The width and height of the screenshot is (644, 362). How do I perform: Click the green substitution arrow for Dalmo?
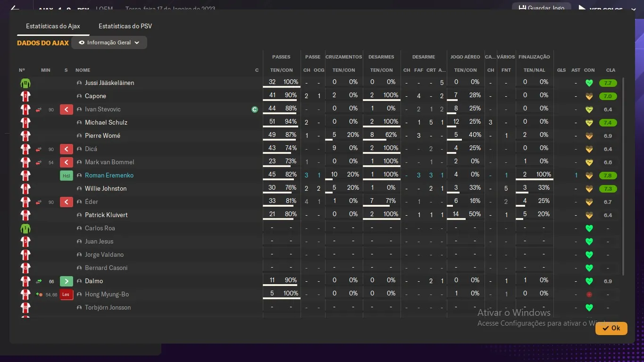(x=39, y=281)
